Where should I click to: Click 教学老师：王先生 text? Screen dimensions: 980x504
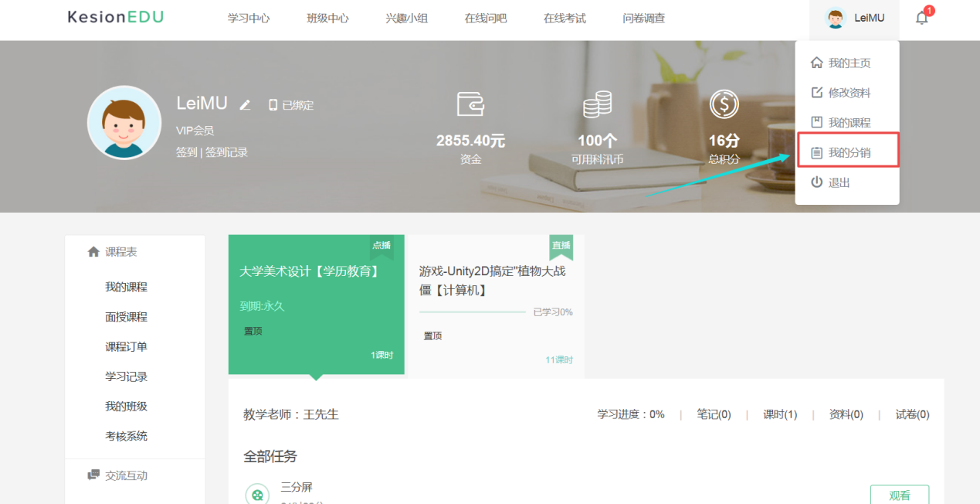click(291, 414)
